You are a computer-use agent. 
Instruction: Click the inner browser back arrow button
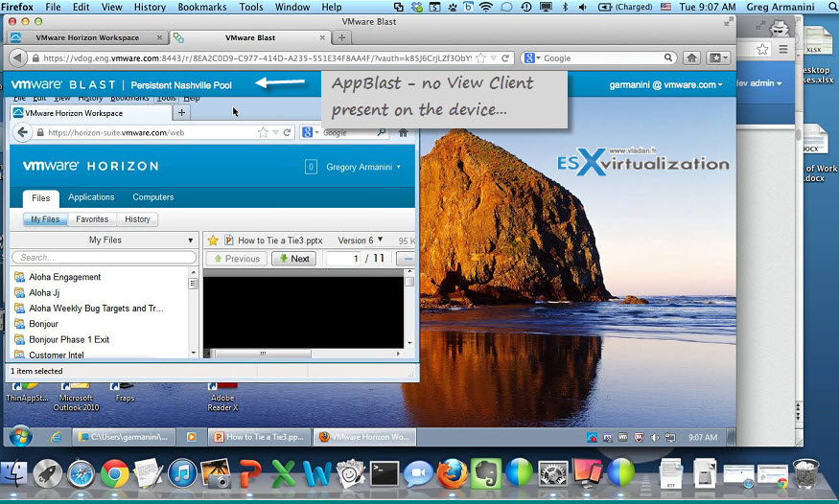tap(22, 132)
